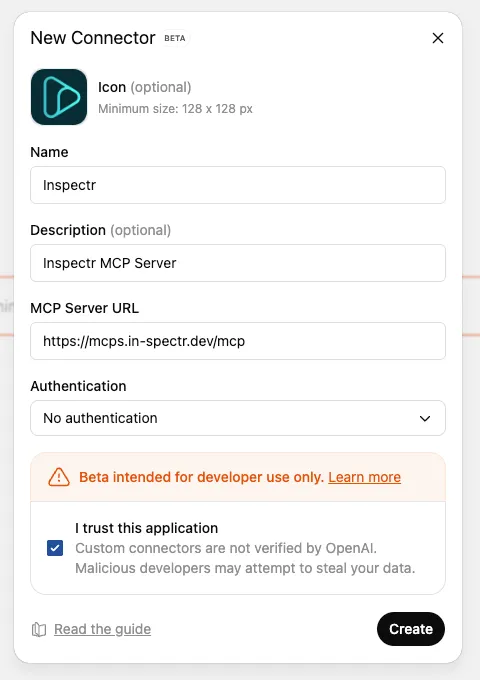This screenshot has height=680, width=480.
Task: Open the Authentication dropdown
Action: point(238,418)
